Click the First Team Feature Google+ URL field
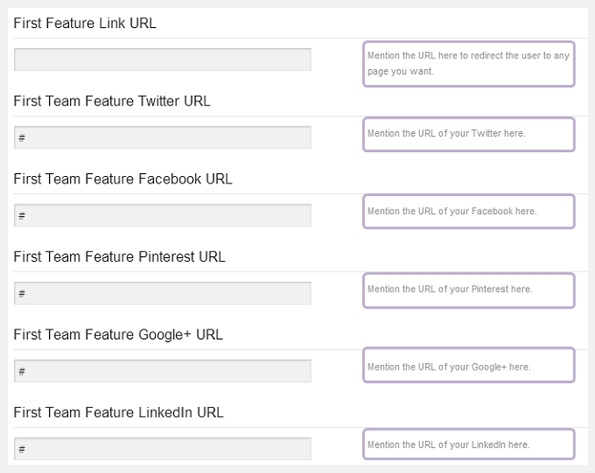This screenshot has height=473, width=595. point(162,371)
